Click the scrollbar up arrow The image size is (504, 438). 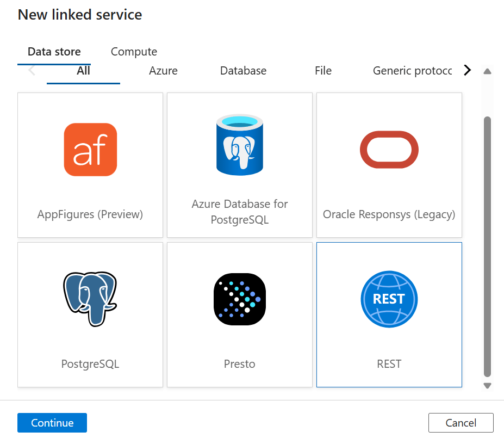coord(487,71)
